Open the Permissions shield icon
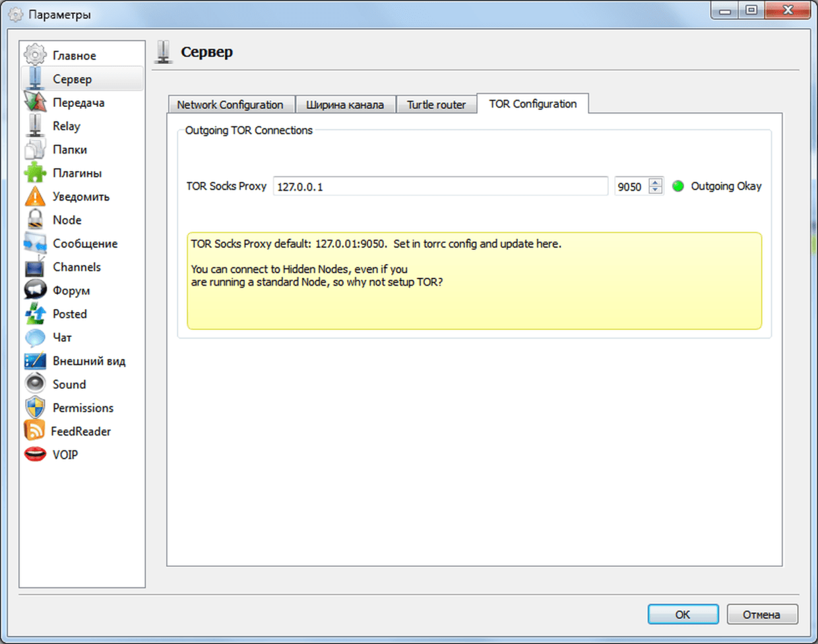Image resolution: width=818 pixels, height=644 pixels. click(x=35, y=408)
